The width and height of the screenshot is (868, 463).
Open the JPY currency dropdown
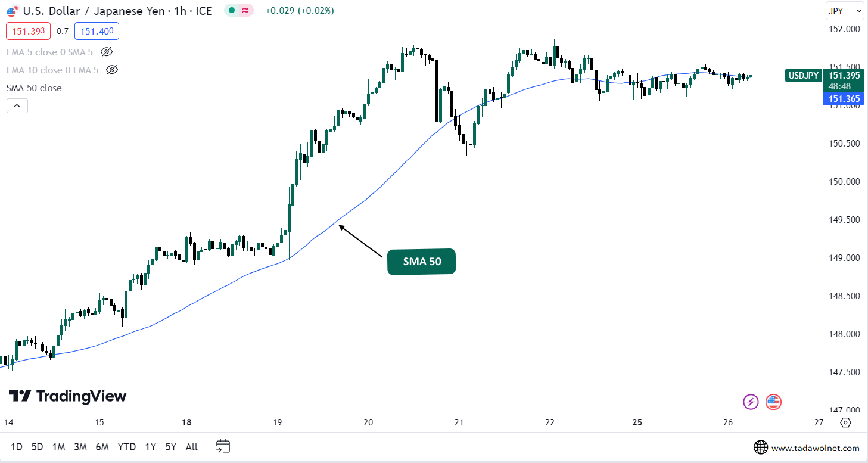[x=845, y=11]
